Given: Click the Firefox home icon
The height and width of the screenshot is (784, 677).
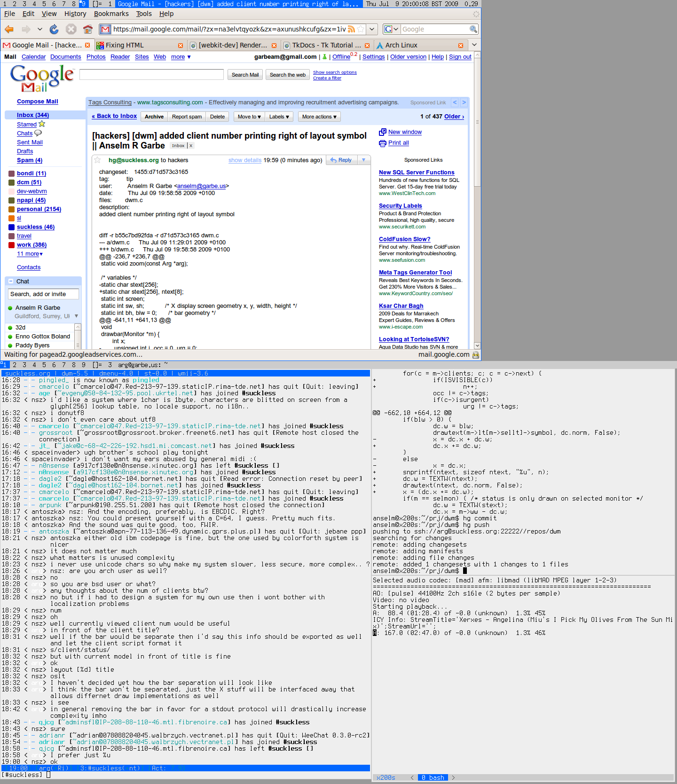Looking at the screenshot, I should pos(87,29).
